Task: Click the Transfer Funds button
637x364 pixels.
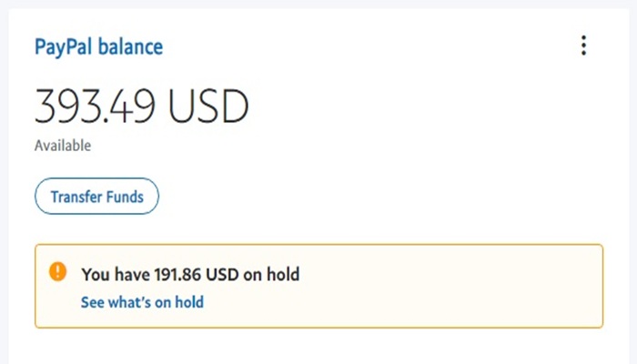Action: coord(96,197)
